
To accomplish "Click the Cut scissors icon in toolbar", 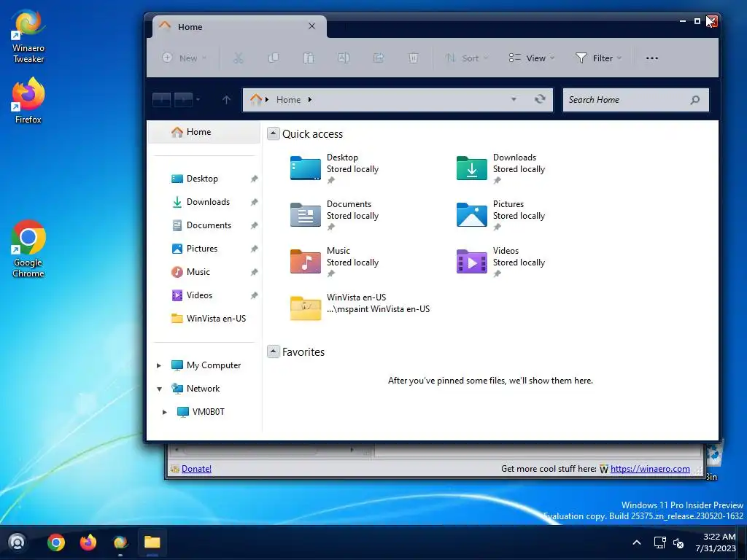I will point(239,58).
